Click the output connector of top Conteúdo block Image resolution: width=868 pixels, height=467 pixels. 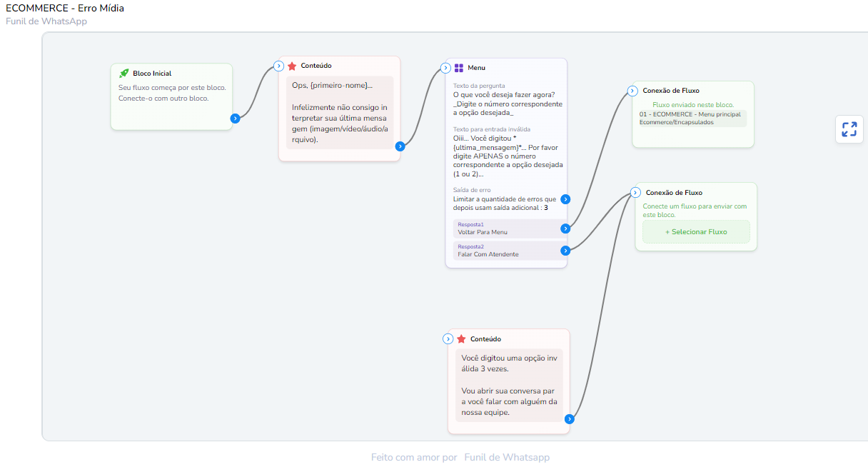400,146
